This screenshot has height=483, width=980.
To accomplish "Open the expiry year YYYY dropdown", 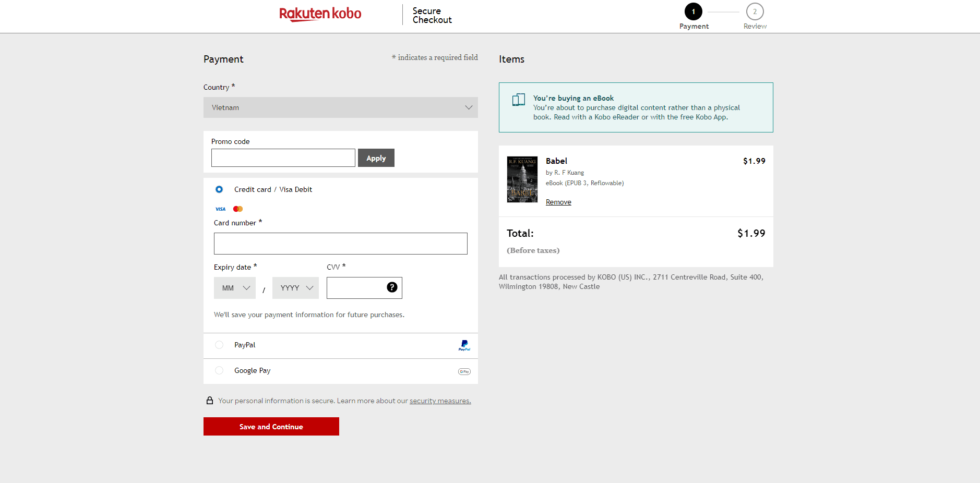I will point(295,288).
